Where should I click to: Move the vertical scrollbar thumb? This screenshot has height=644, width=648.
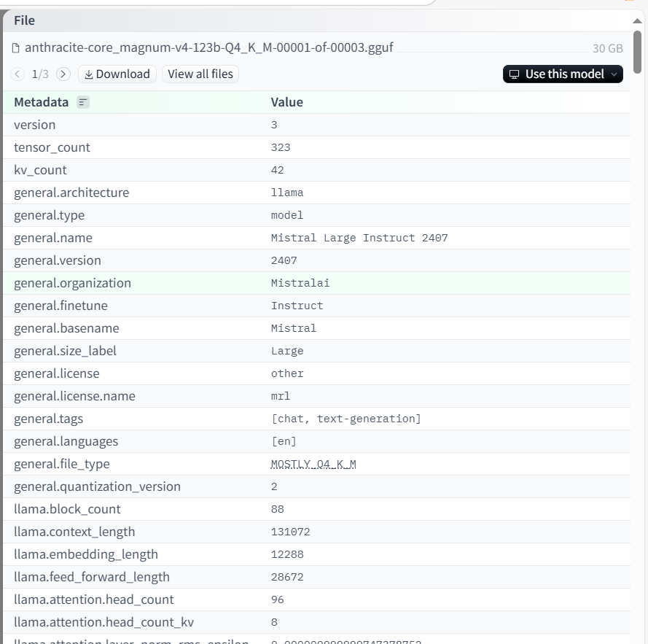click(x=638, y=52)
